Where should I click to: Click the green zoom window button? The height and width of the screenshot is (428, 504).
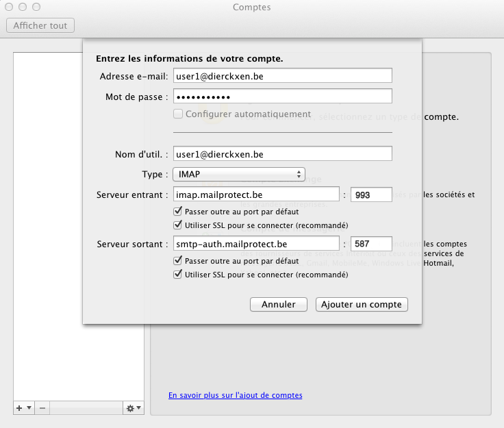pos(36,7)
